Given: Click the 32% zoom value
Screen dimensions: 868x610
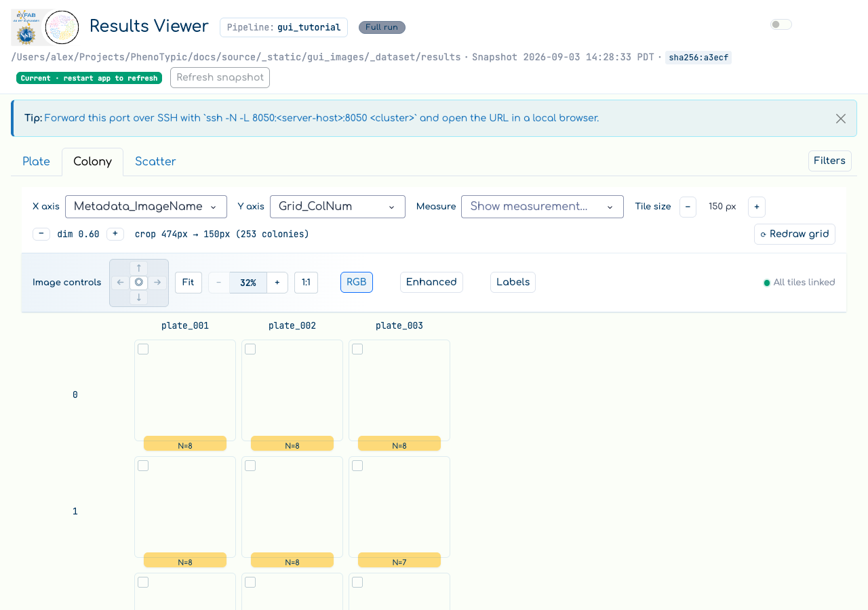Looking at the screenshot, I should (x=248, y=283).
